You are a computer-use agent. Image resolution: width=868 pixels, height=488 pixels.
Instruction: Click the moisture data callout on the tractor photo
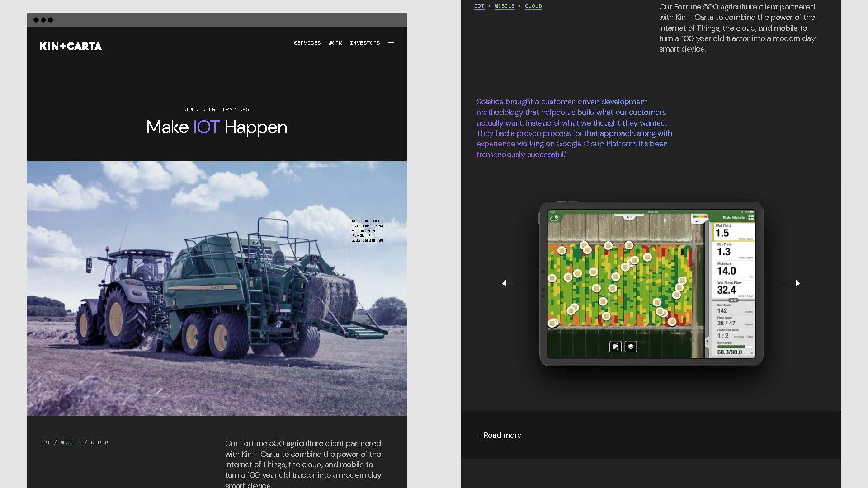point(368,231)
